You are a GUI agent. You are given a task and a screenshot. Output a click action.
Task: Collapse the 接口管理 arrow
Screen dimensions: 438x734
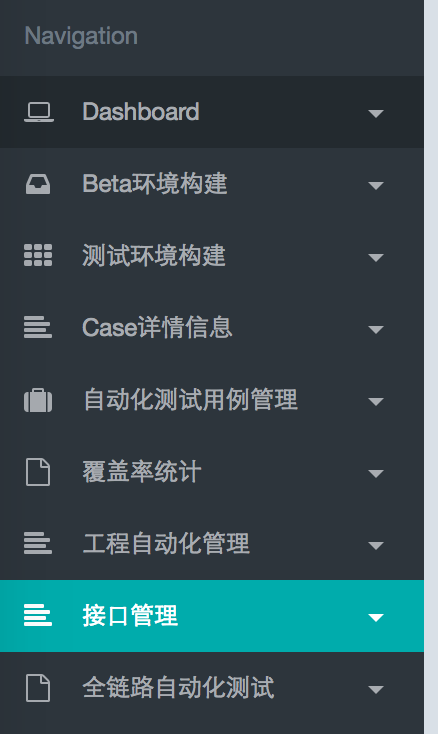tap(376, 618)
